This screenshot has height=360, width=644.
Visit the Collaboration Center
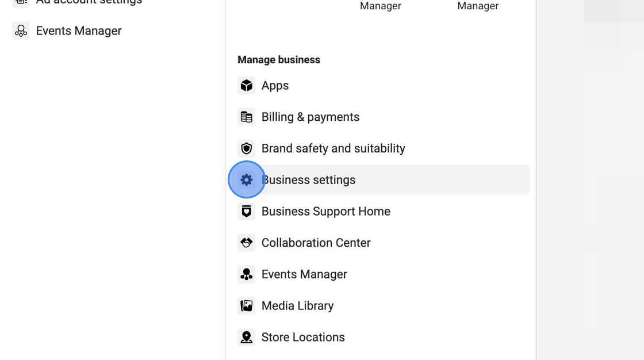(x=316, y=242)
